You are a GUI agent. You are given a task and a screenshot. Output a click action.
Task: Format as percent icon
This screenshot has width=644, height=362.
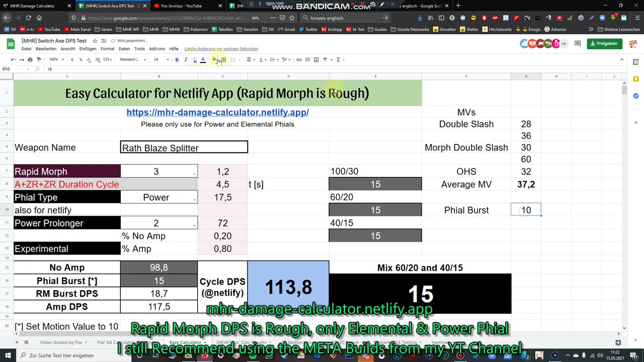point(80,60)
